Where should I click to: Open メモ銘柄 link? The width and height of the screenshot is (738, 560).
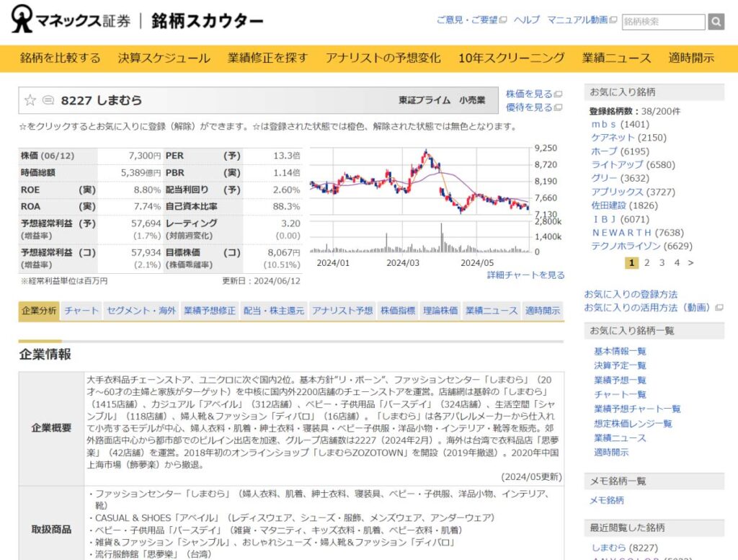click(x=607, y=500)
